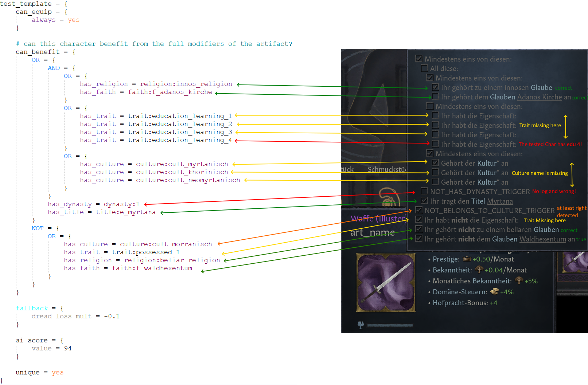Enable the NOT_HAS_DYNASTY_TRIGGER checkbox
588x385 pixels.
pyautogui.click(x=424, y=190)
